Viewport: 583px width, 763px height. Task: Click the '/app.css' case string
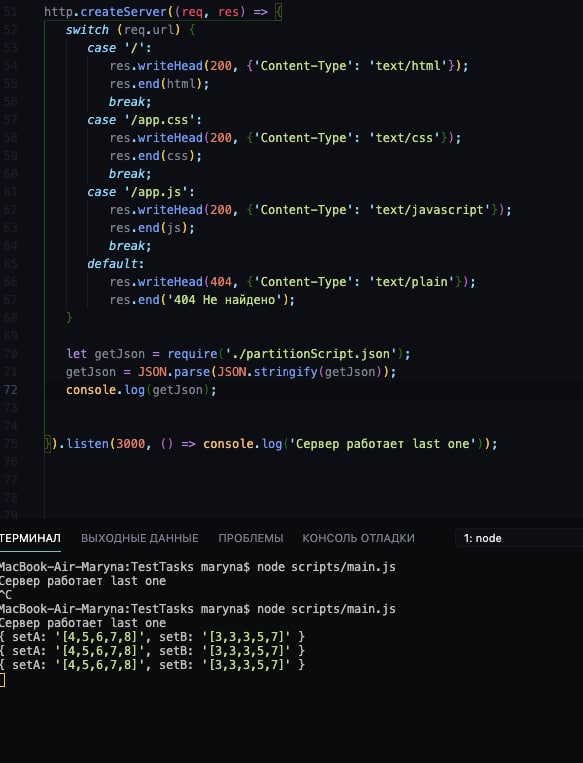(159, 120)
